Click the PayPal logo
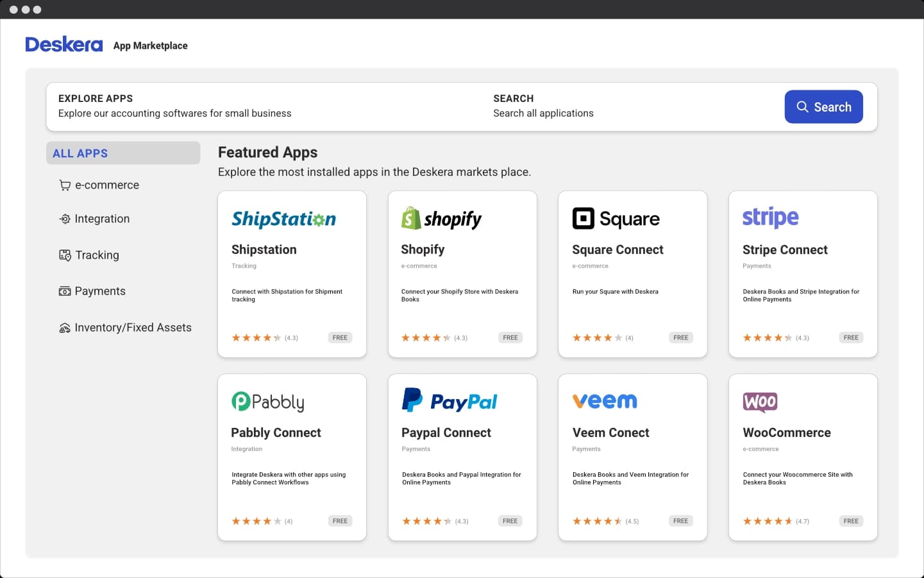 point(449,401)
